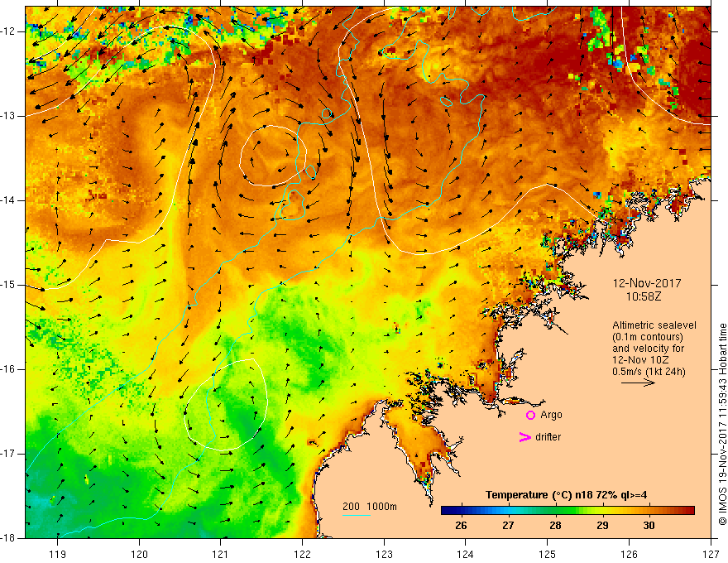This screenshot has height=563, width=728.
Task: Click longitude axis label 126
Action: (x=629, y=554)
